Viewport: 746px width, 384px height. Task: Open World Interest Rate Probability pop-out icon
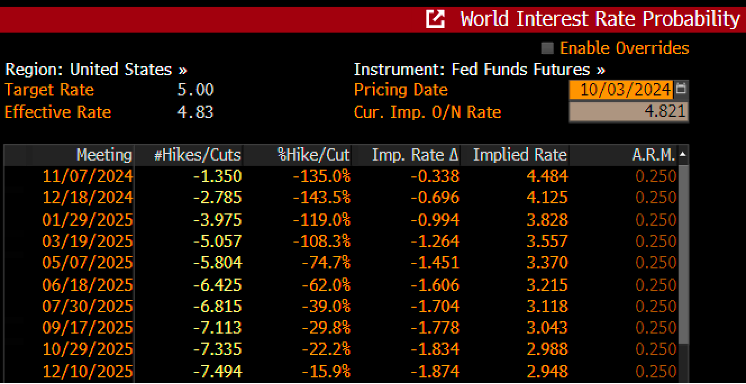coord(436,19)
